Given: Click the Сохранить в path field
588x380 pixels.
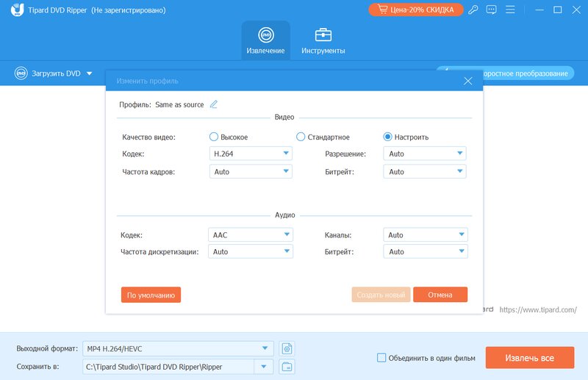Looking at the screenshot, I should click(168, 367).
